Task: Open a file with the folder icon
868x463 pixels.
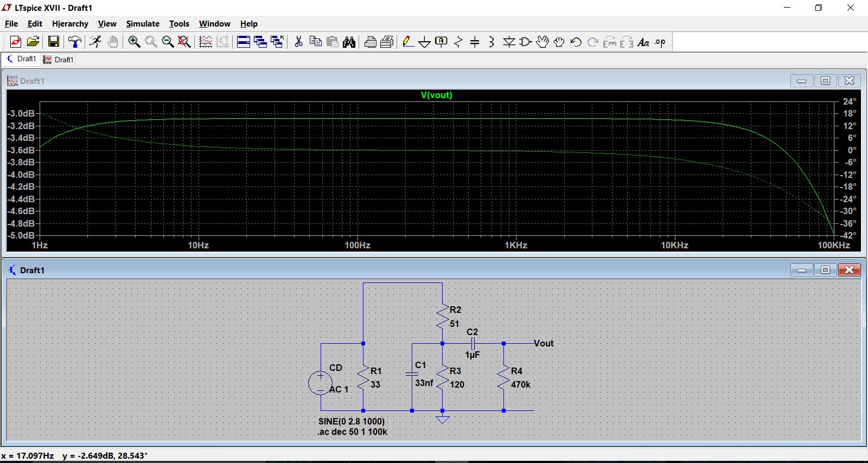Action: coord(33,42)
